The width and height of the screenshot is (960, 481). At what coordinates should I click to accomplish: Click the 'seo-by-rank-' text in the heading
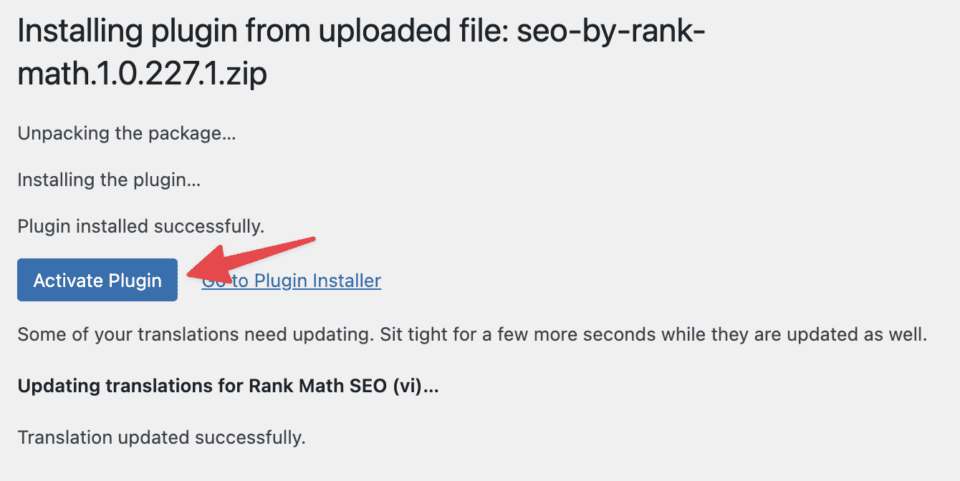(x=611, y=31)
